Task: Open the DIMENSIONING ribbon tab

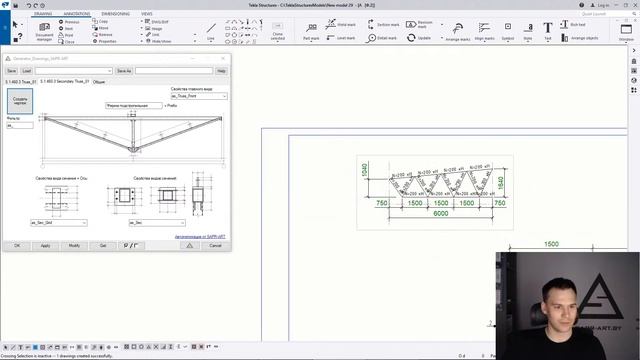Action: pos(116,14)
